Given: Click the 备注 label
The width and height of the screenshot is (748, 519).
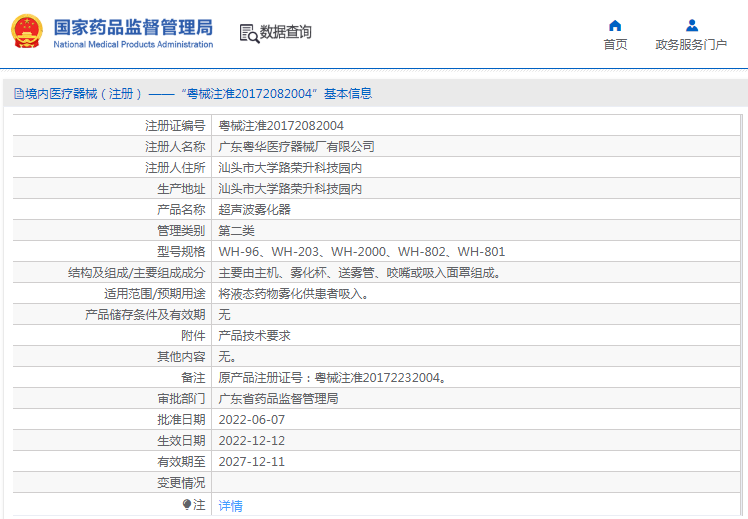Looking at the screenshot, I should [x=193, y=377].
